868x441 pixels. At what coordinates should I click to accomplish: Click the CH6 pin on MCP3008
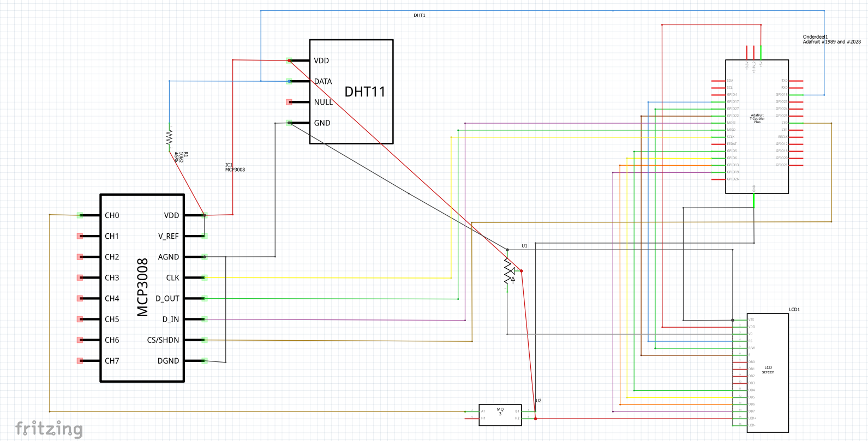click(x=112, y=340)
